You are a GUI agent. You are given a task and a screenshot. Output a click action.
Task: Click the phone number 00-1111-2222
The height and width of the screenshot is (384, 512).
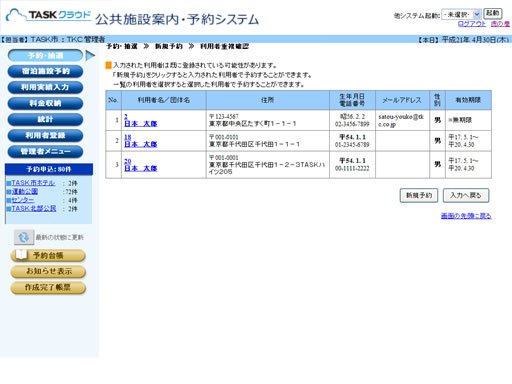pyautogui.click(x=352, y=169)
